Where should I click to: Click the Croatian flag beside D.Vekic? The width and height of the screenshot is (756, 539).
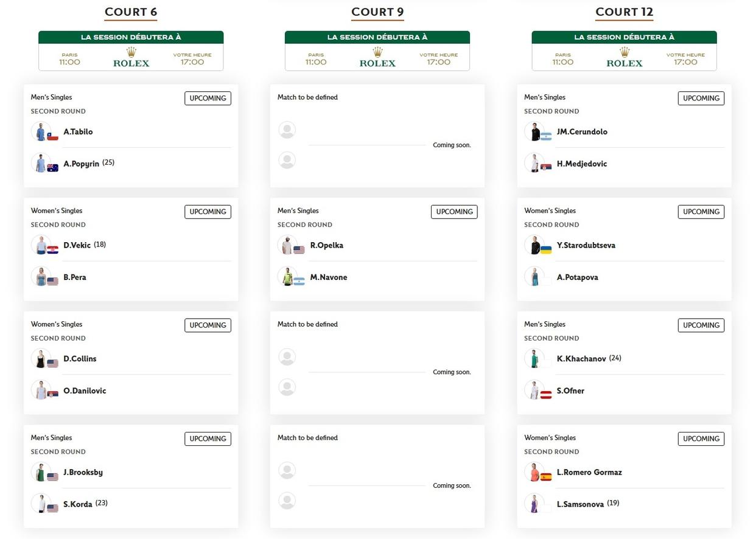pyautogui.click(x=53, y=249)
